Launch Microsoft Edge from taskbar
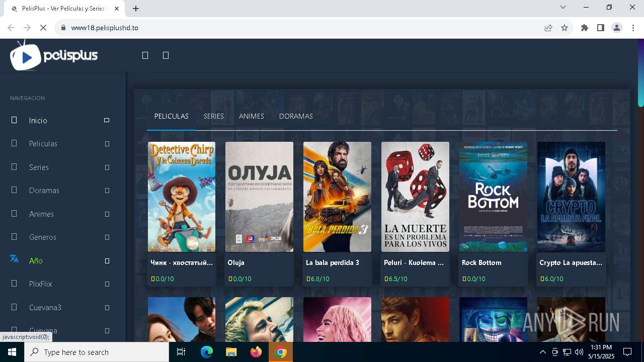 click(207, 352)
